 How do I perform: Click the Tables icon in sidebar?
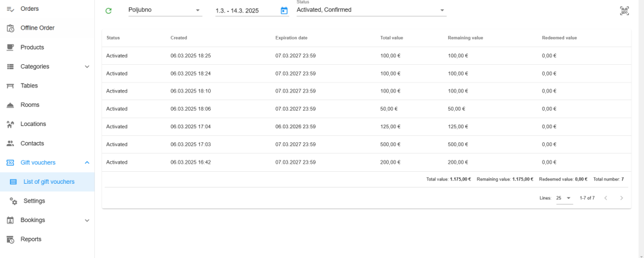click(11, 86)
